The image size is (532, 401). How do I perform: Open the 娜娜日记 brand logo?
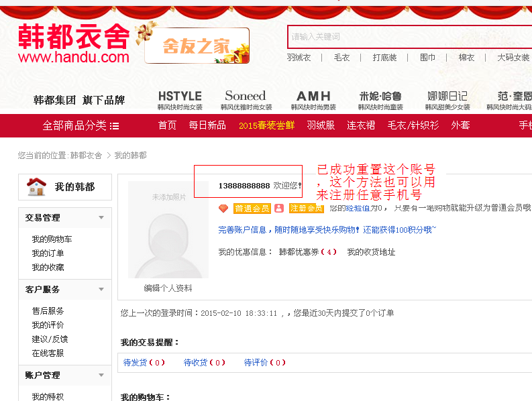click(447, 100)
